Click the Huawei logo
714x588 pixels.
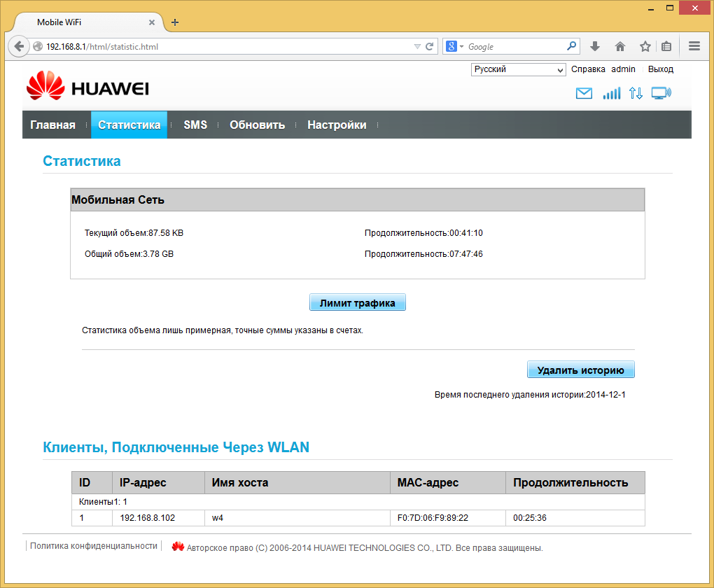tap(87, 85)
